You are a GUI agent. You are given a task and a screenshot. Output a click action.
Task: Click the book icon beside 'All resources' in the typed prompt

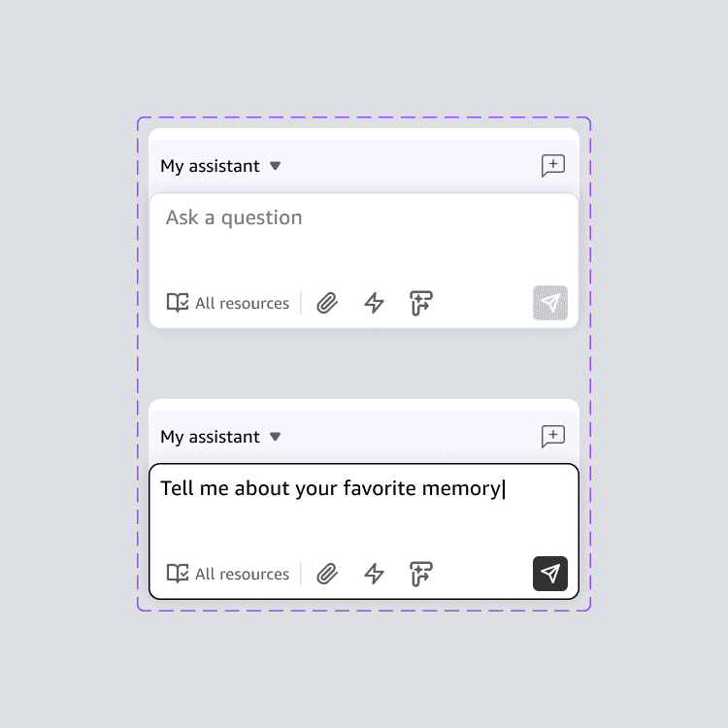[178, 574]
